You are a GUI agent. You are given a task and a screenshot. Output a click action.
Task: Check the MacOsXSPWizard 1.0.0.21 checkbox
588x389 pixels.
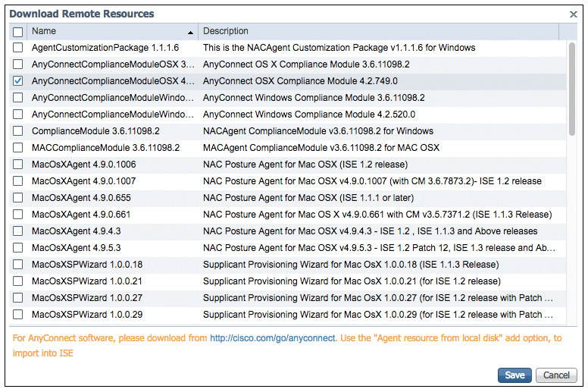point(17,281)
